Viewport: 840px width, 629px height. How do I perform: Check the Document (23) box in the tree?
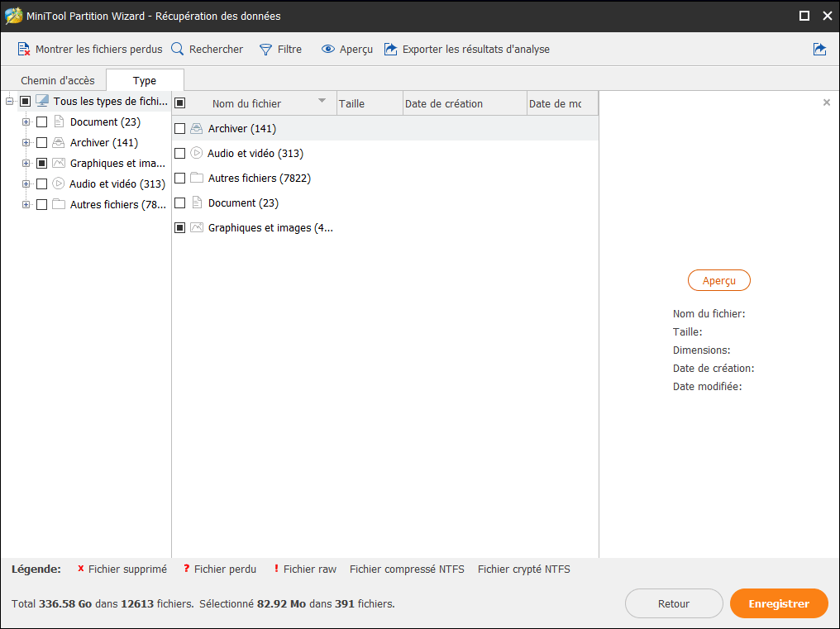click(42, 122)
